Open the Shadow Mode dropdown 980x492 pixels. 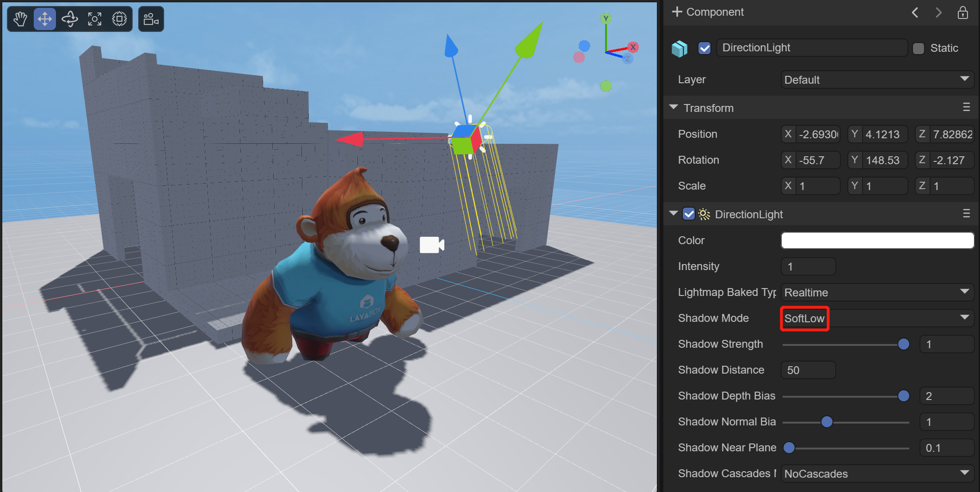pos(877,318)
